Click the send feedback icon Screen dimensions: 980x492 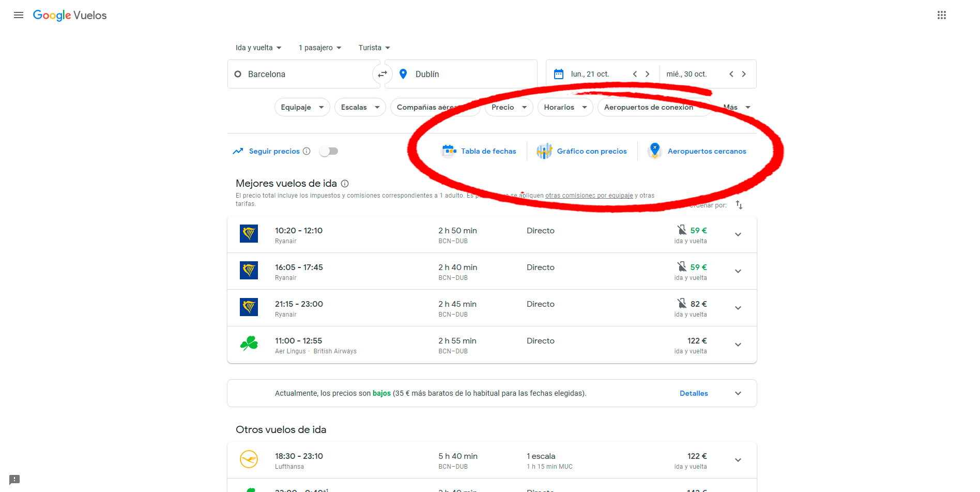14,480
